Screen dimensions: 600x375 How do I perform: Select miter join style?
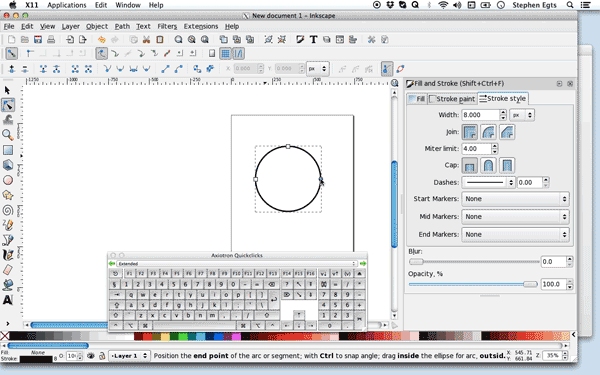pos(470,132)
